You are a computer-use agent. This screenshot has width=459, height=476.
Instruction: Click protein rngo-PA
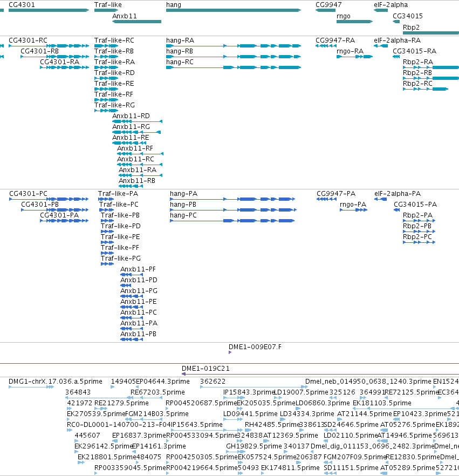[x=354, y=210]
